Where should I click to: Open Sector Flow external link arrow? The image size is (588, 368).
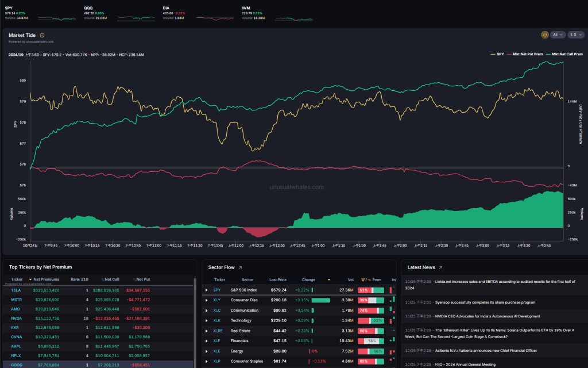pos(240,267)
